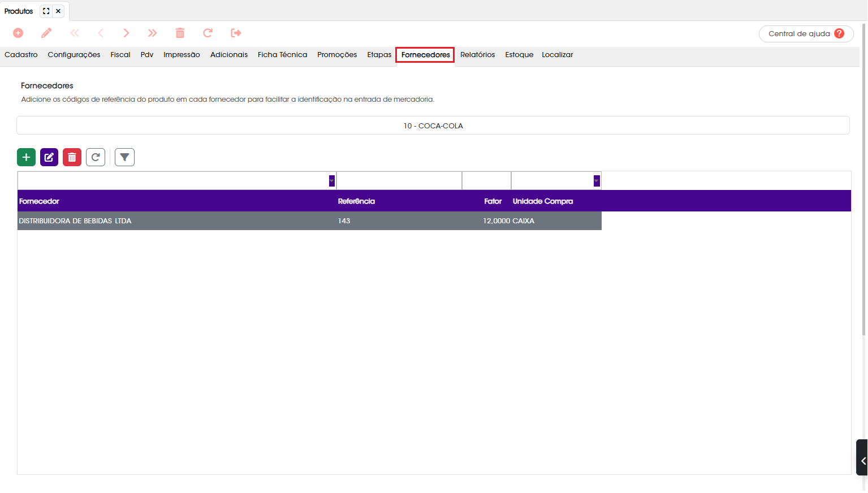The height and width of the screenshot is (493, 868).
Task: Click the top toolbar trash delete icon
Action: [180, 33]
